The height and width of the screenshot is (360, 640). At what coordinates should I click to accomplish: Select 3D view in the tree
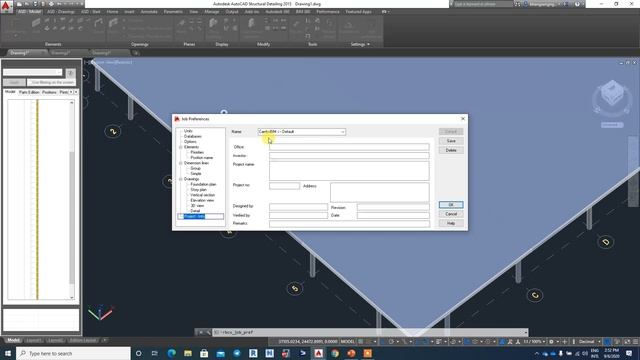click(197, 205)
